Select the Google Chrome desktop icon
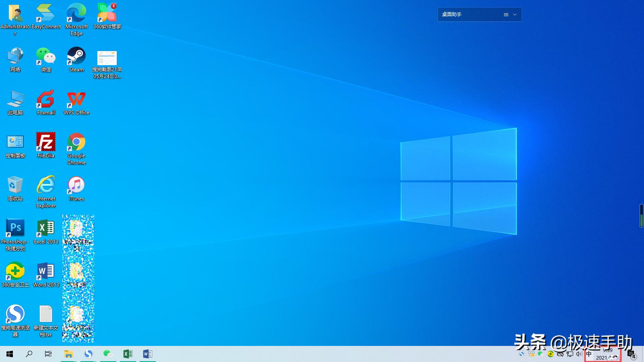 (x=76, y=142)
